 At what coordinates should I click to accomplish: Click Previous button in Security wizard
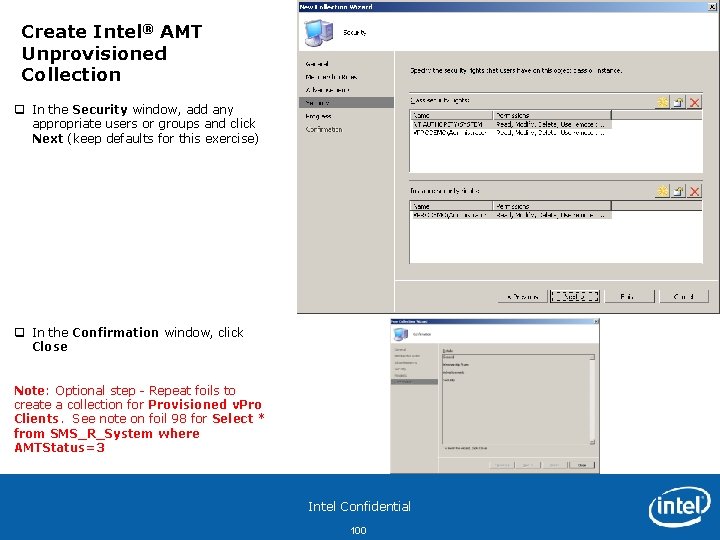pyautogui.click(x=523, y=297)
